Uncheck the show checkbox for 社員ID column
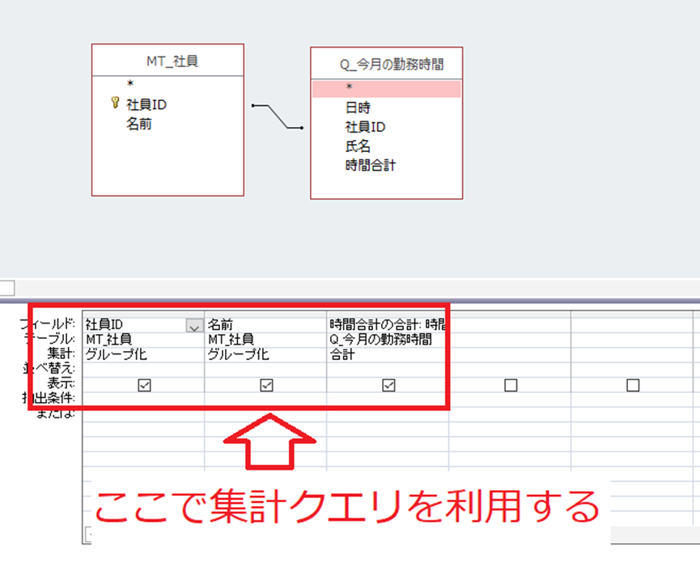 (x=145, y=386)
